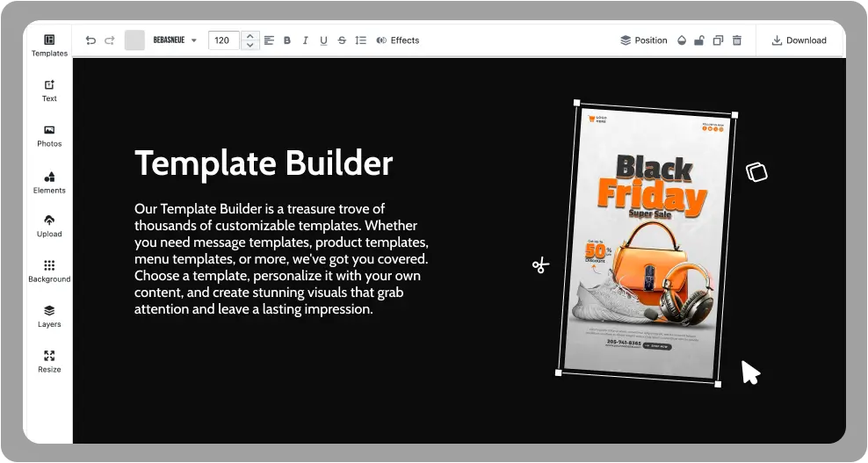Open the Photos panel

click(x=49, y=135)
